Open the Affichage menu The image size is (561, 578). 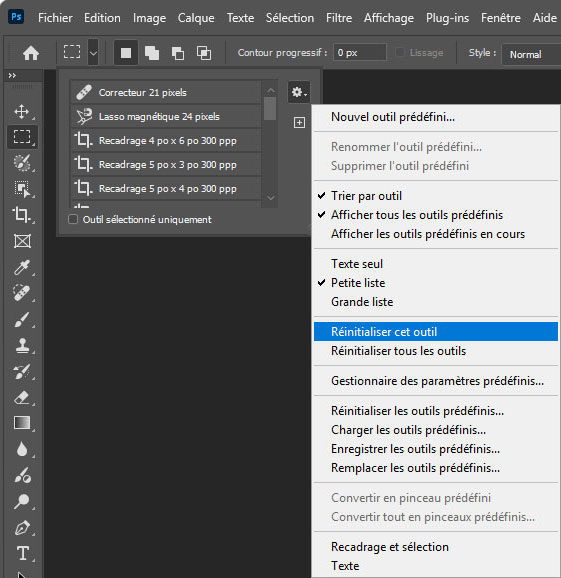(x=389, y=18)
